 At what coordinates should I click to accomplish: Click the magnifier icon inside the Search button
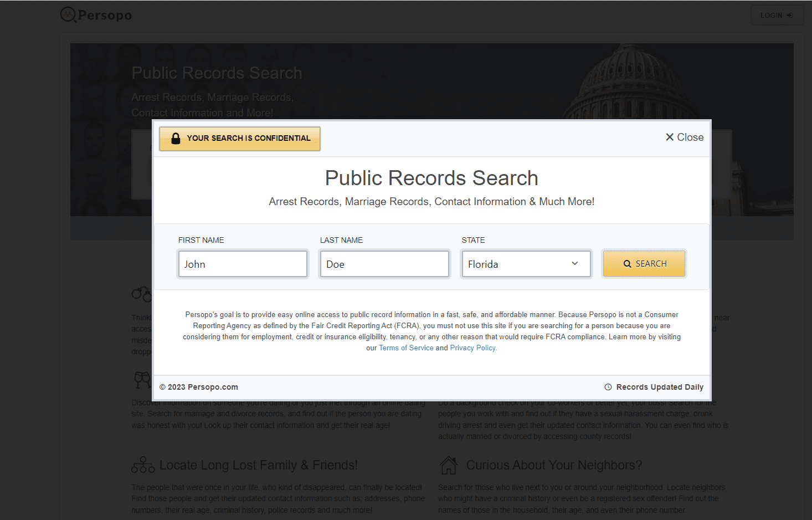point(627,264)
